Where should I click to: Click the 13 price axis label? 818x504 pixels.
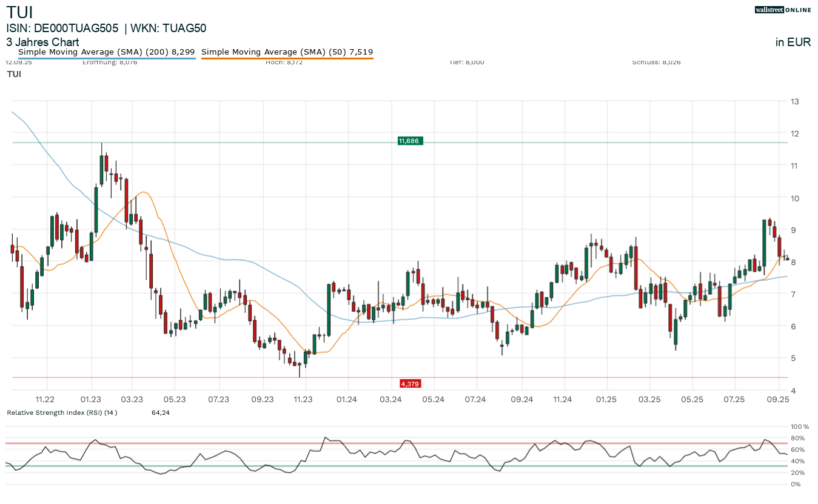point(795,101)
